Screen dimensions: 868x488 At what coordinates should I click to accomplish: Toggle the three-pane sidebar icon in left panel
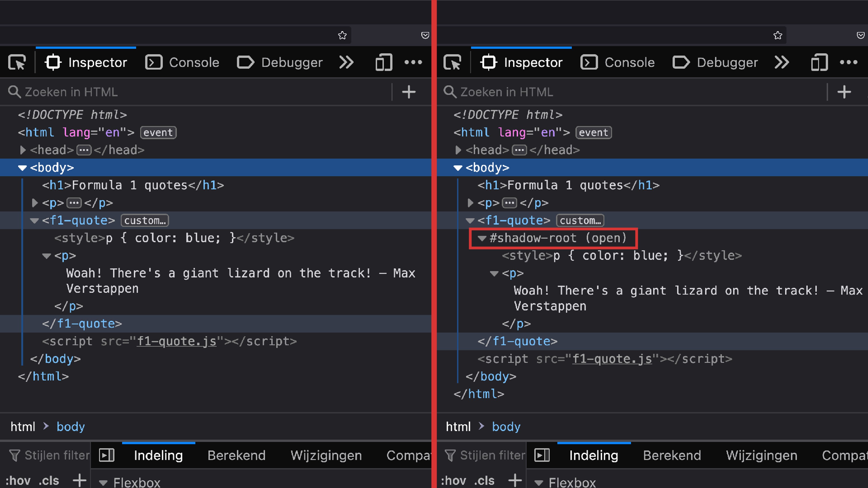coord(107,455)
